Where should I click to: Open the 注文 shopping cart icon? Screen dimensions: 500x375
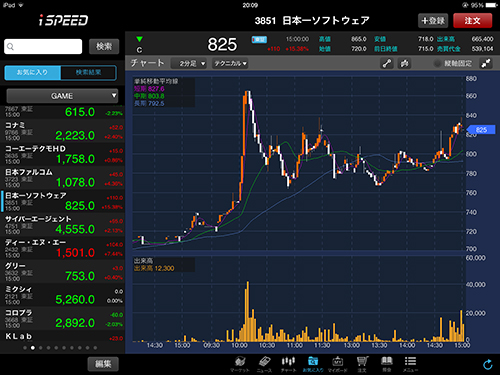pos(362,364)
